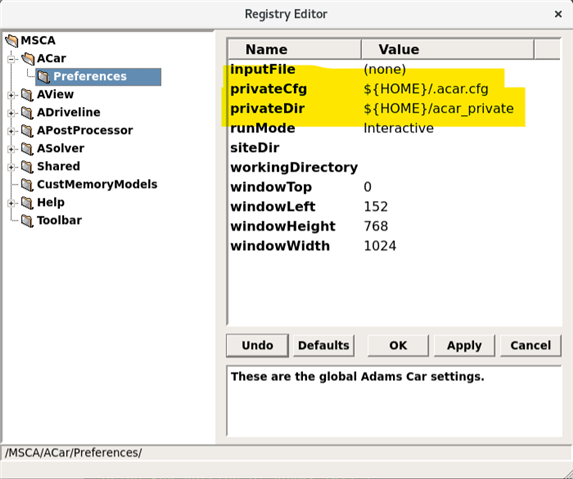The height and width of the screenshot is (479, 573).
Task: Expand the Help tree node
Action: click(11, 203)
